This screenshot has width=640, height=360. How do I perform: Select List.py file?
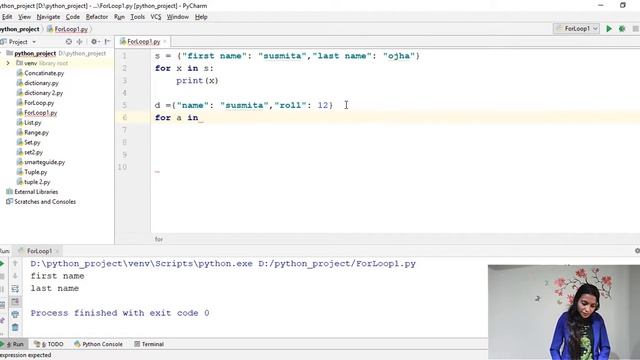coord(33,122)
